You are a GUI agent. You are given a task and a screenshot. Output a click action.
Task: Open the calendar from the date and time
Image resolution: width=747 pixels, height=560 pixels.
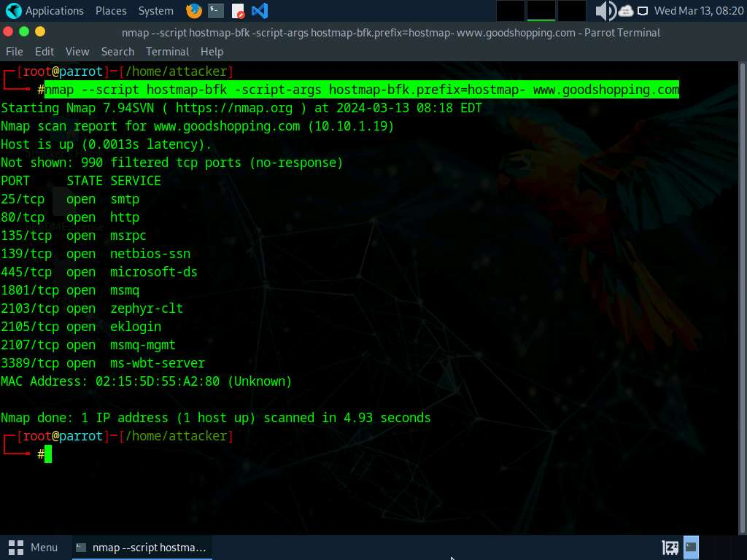[x=699, y=11]
